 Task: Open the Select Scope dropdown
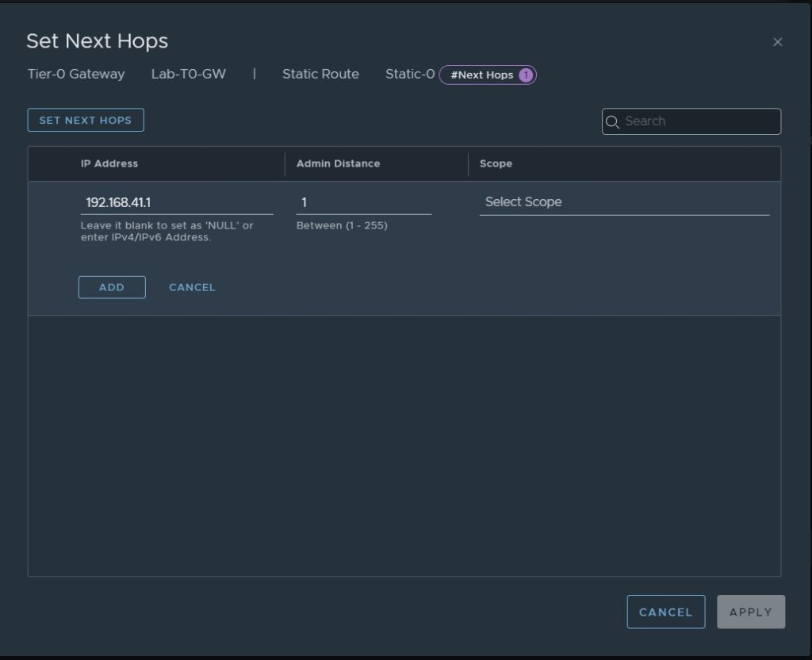click(624, 202)
